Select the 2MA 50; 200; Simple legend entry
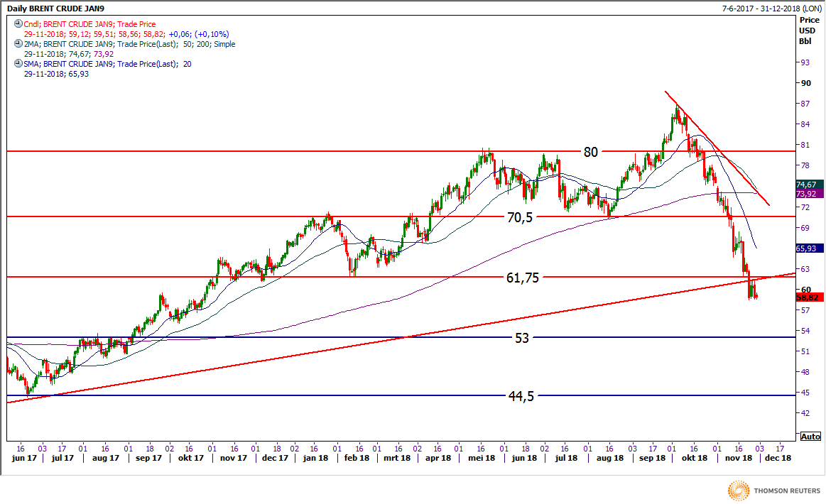The height and width of the screenshot is (504, 826). (x=129, y=44)
